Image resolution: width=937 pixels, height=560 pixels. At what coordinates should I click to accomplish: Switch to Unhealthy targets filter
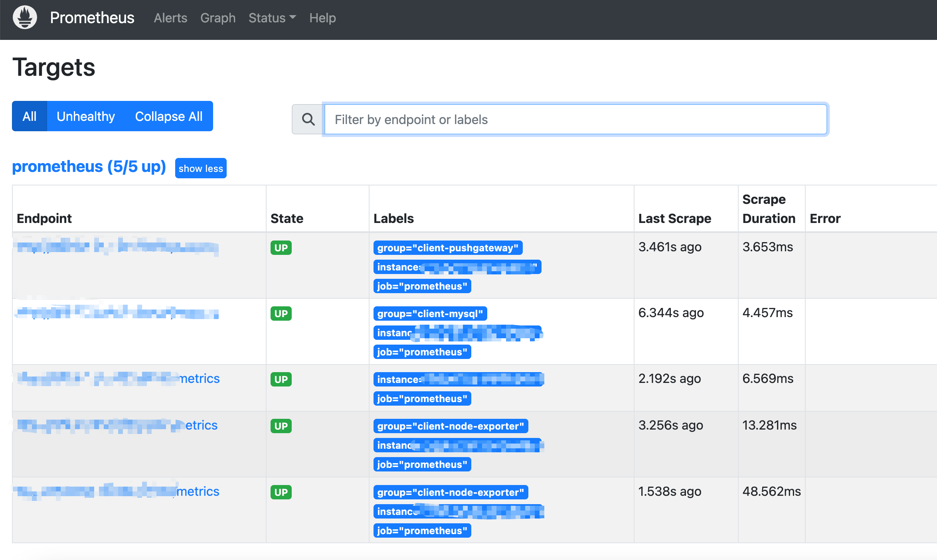pyautogui.click(x=85, y=116)
